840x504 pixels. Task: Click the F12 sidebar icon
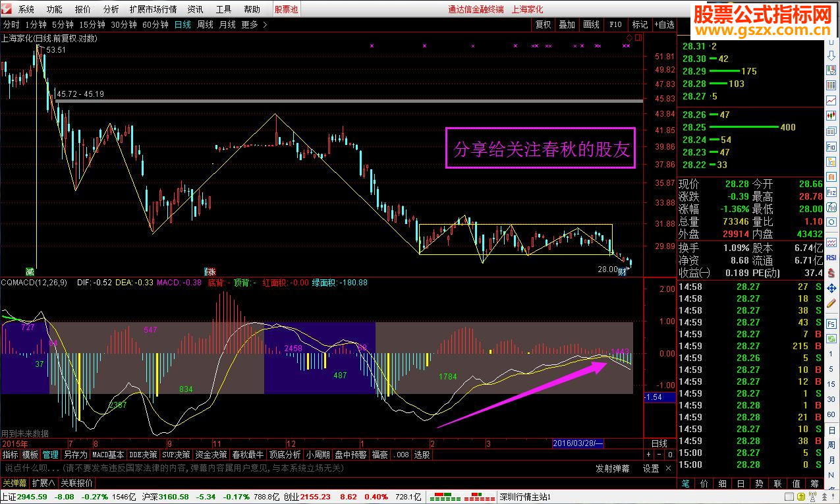pos(831,192)
